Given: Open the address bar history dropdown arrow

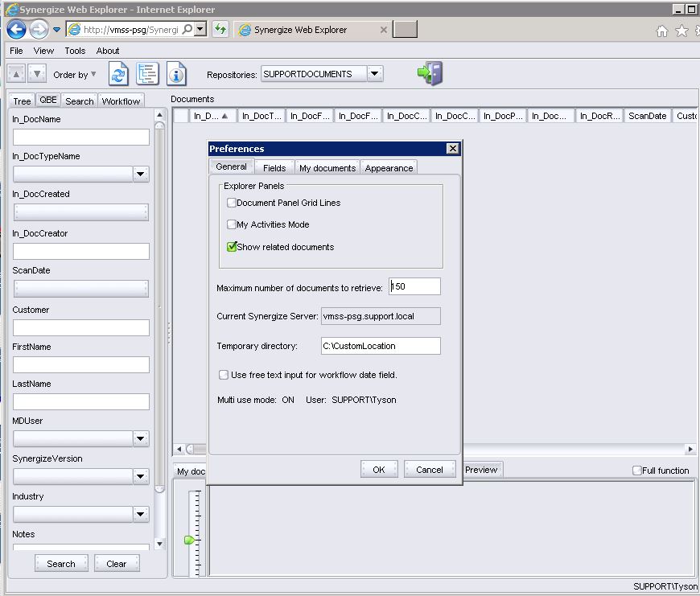Looking at the screenshot, I should [x=201, y=30].
